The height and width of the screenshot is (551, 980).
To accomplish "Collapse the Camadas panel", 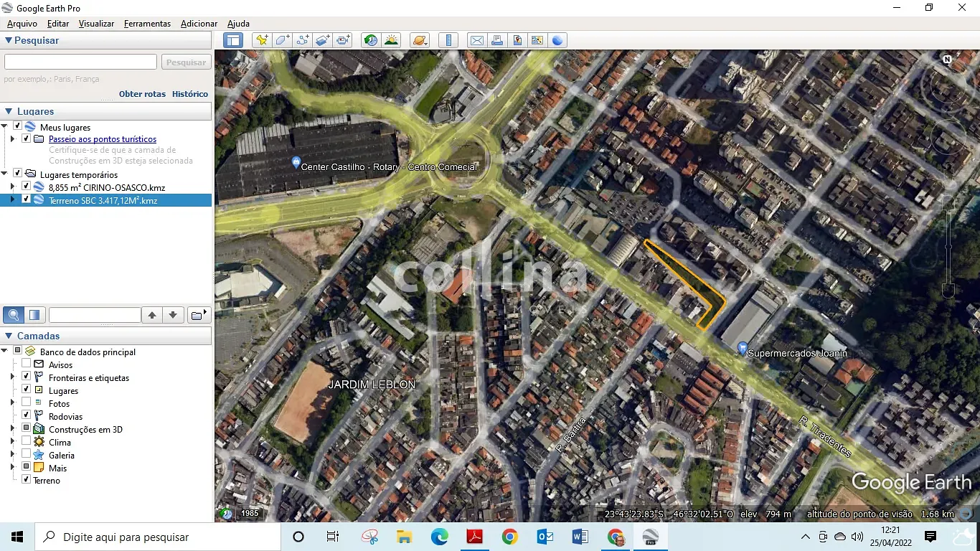I will click(9, 336).
